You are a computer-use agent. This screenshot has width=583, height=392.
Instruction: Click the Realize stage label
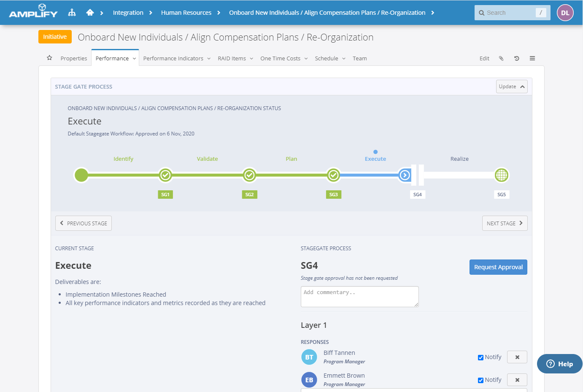pyautogui.click(x=459, y=159)
